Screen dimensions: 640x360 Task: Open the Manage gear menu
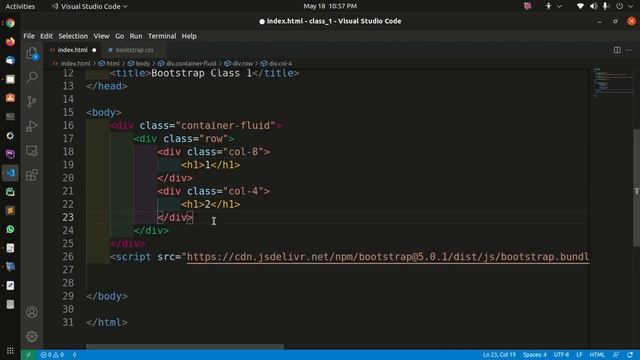[32, 337]
